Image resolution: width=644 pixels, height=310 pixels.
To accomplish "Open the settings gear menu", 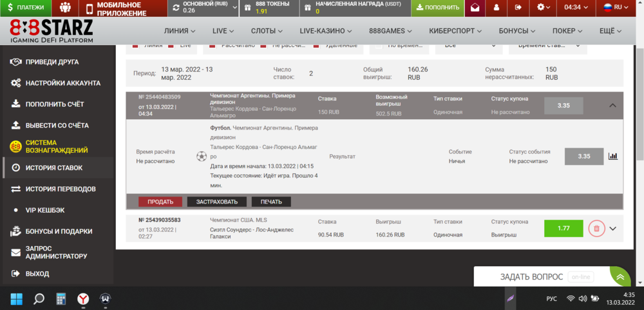I will (544, 7).
